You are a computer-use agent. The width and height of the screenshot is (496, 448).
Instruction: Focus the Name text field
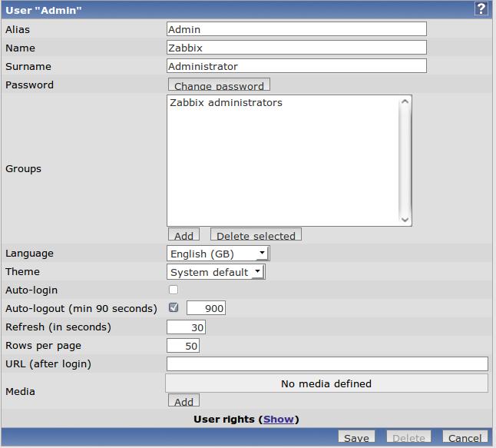(296, 48)
